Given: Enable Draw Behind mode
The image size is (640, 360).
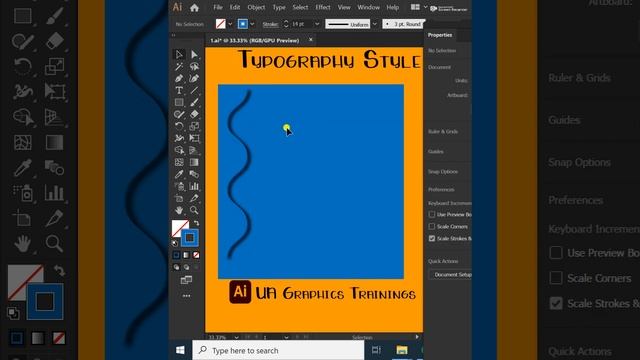Looking at the screenshot, I should pyautogui.click(x=186, y=267).
